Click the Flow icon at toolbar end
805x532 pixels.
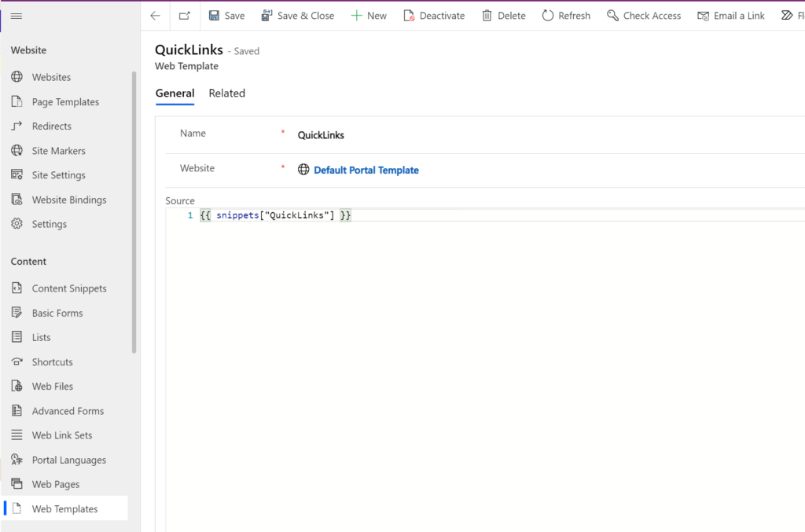[787, 16]
